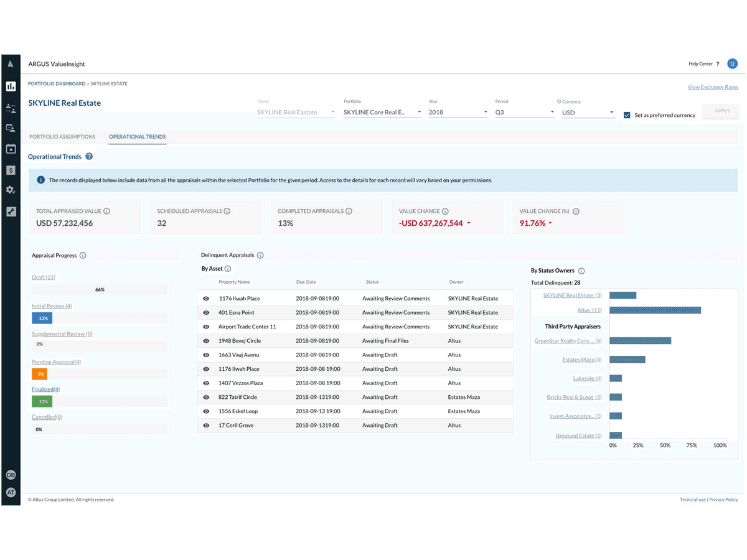Switch to the Portfolio Assumptions tab
Viewport: 747px width, 560px height.
[x=62, y=136]
